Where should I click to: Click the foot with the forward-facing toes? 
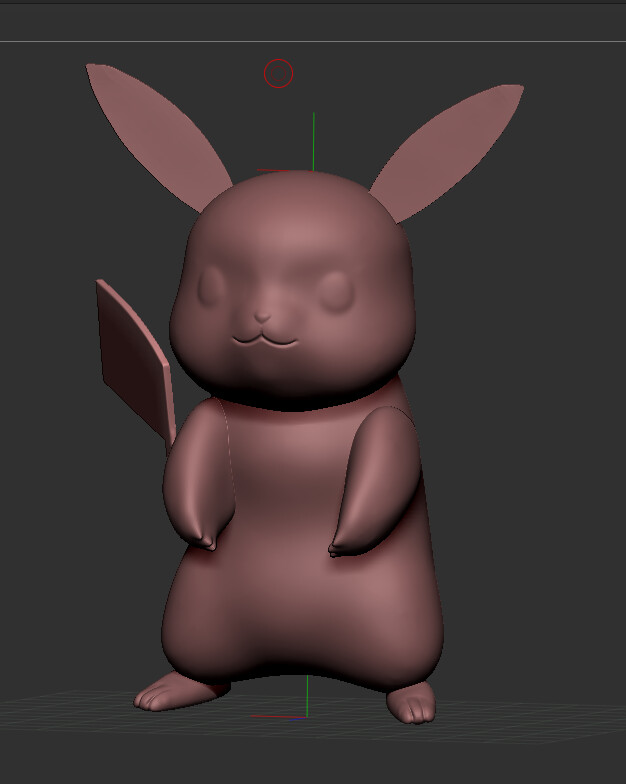[x=412, y=703]
